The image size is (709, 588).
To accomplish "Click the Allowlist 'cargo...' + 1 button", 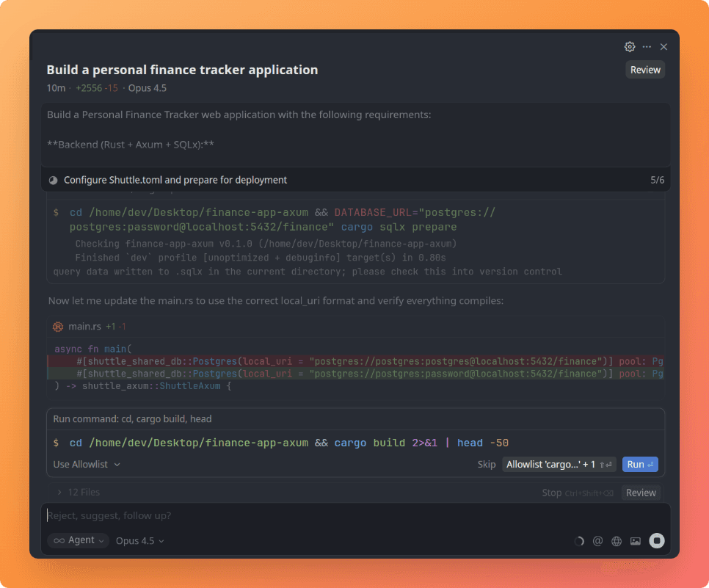I will (x=559, y=464).
